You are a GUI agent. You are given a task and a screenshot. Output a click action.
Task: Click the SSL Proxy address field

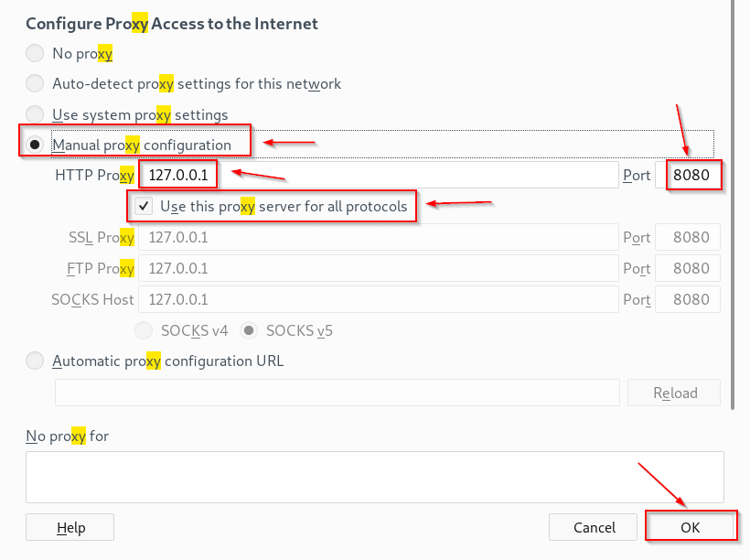[x=379, y=237]
